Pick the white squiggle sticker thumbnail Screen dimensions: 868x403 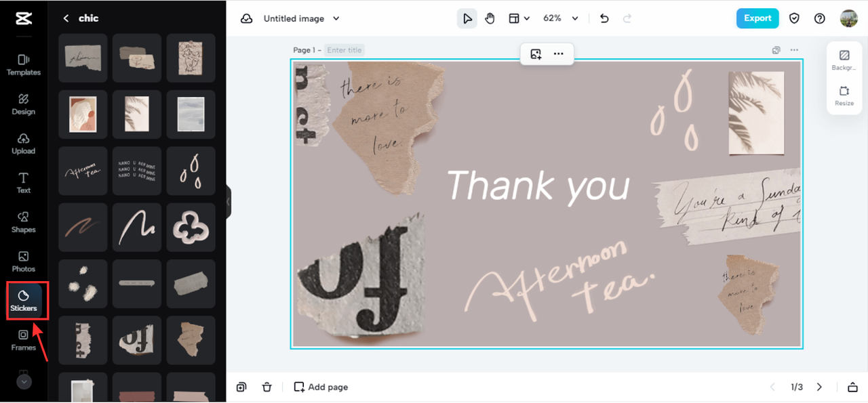pos(136,227)
